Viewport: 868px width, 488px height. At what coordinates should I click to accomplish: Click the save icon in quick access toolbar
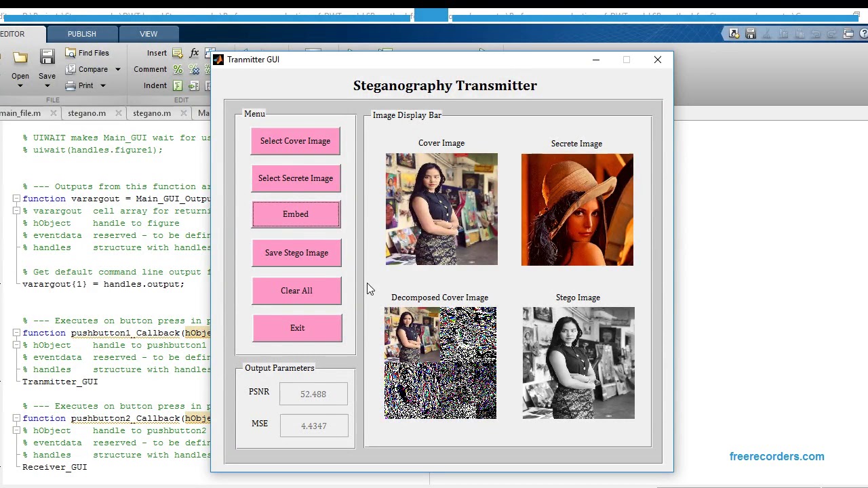click(x=751, y=33)
